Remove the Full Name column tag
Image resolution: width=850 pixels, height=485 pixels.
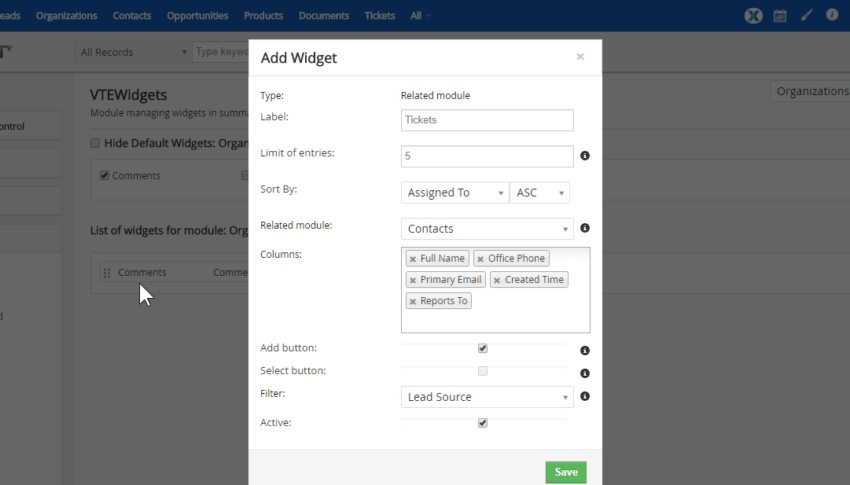click(413, 259)
